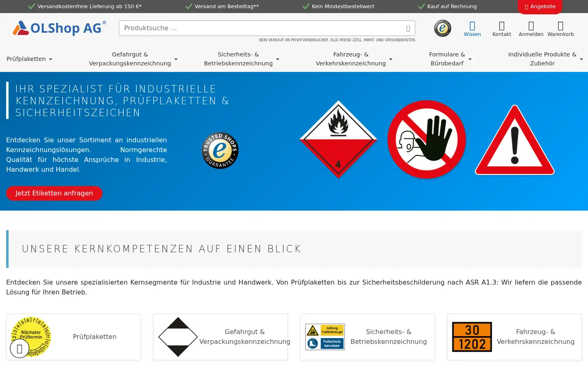Click the red Angebote button
This screenshot has height=368, width=588.
[540, 7]
